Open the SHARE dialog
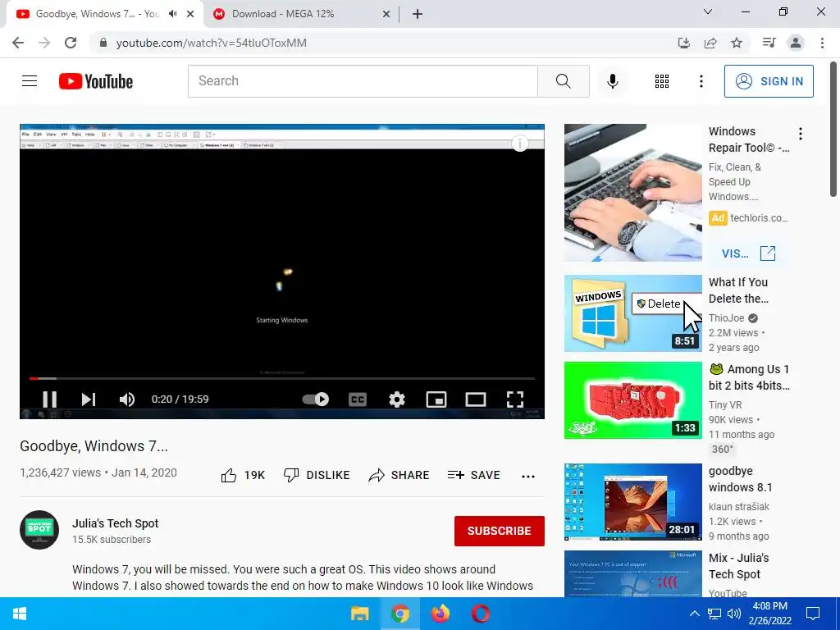Image resolution: width=840 pixels, height=630 pixels. pyautogui.click(x=399, y=475)
